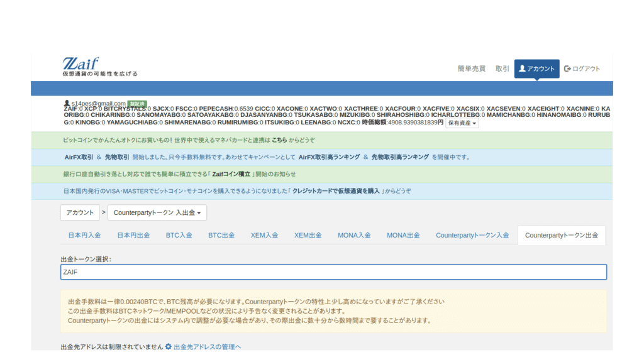Select the BTC出金 tab

point(221,236)
